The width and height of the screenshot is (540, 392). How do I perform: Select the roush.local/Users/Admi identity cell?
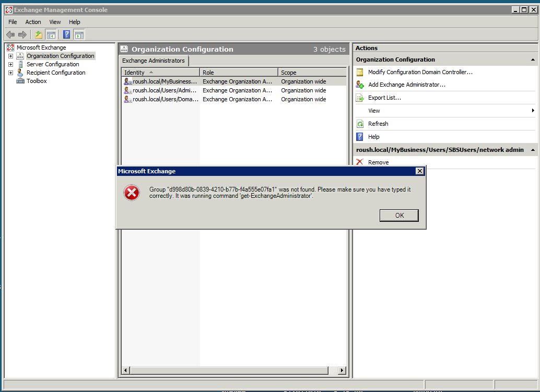click(x=165, y=90)
